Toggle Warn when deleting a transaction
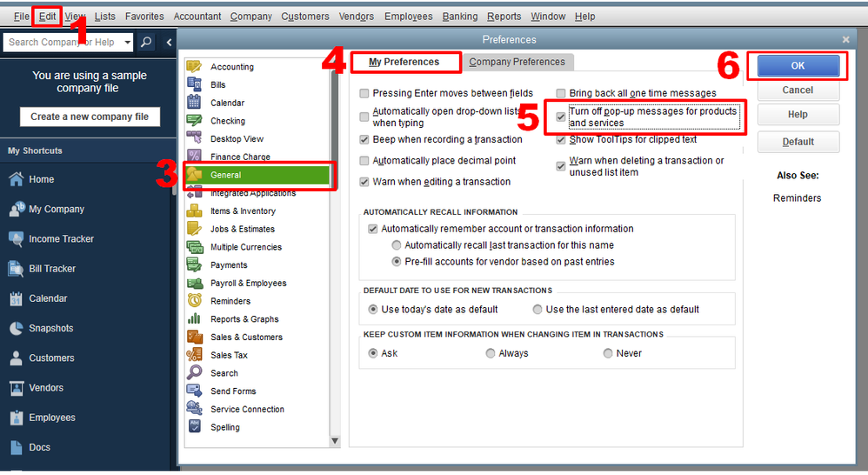This screenshot has width=868, height=475. [x=561, y=166]
